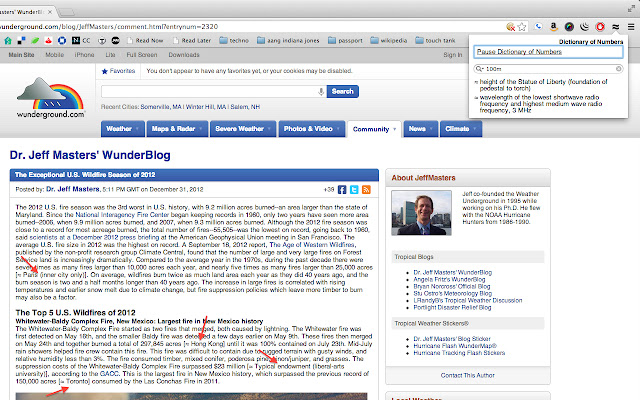Click the Favorites star icon
Image resolution: width=640 pixels, height=400 pixels.
[104, 71]
